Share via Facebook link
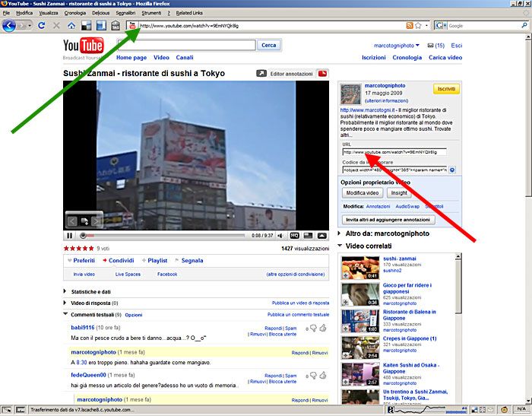This screenshot has width=532, height=416. click(x=167, y=274)
